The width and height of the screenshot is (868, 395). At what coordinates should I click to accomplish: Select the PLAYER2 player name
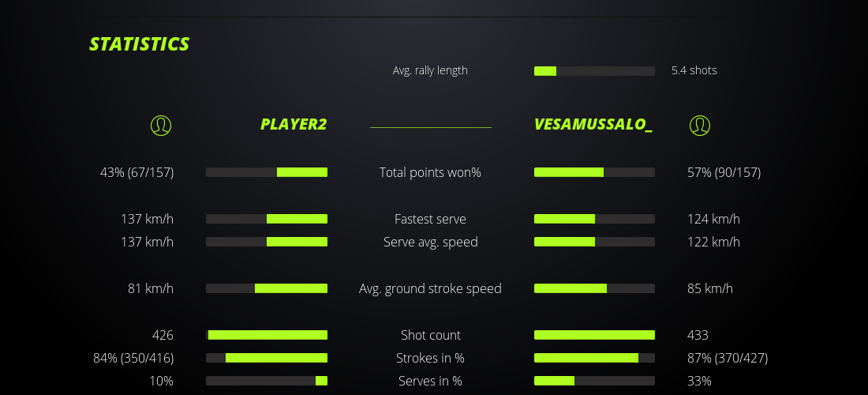coord(294,125)
